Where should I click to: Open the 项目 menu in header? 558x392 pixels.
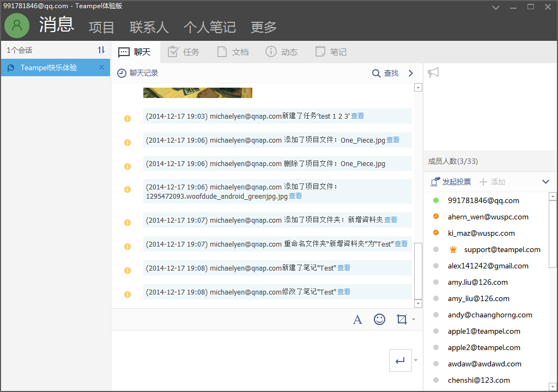click(101, 27)
